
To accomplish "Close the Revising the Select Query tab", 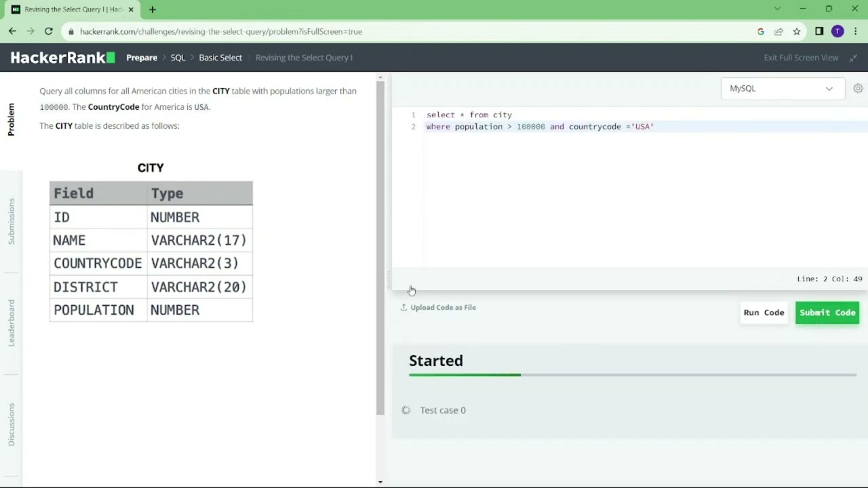I will [131, 9].
